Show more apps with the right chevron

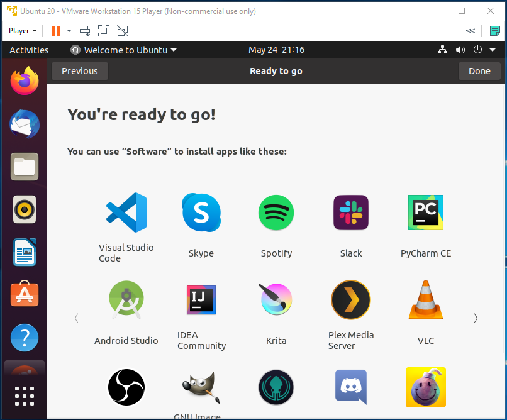476,318
